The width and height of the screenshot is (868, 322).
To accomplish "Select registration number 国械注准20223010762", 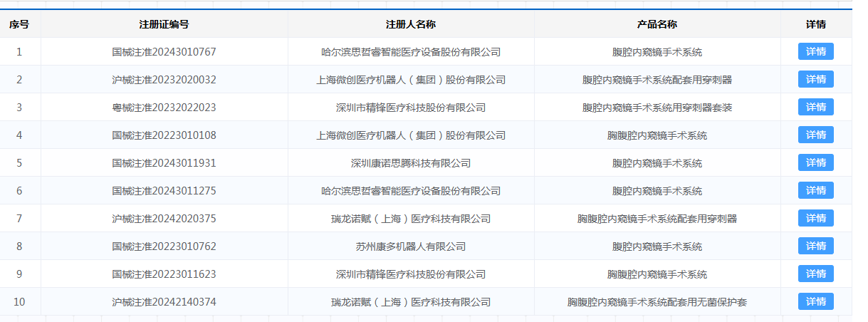I will (164, 246).
